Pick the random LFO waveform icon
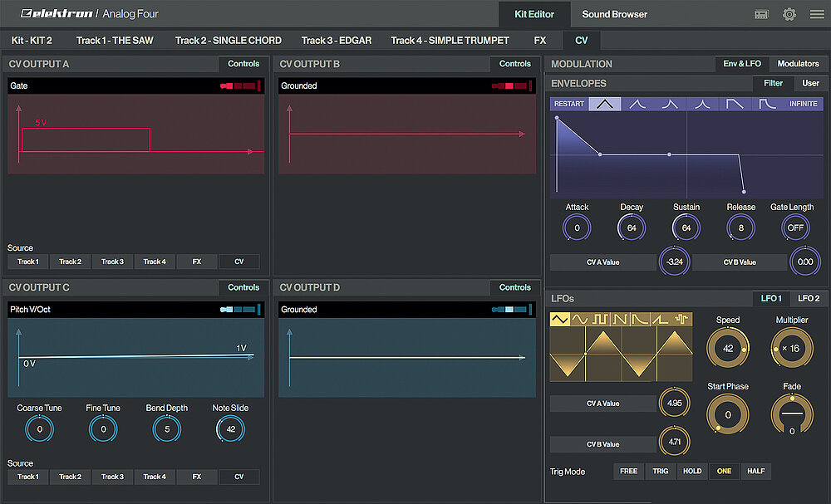Viewport: 831px width, 504px height. click(683, 319)
